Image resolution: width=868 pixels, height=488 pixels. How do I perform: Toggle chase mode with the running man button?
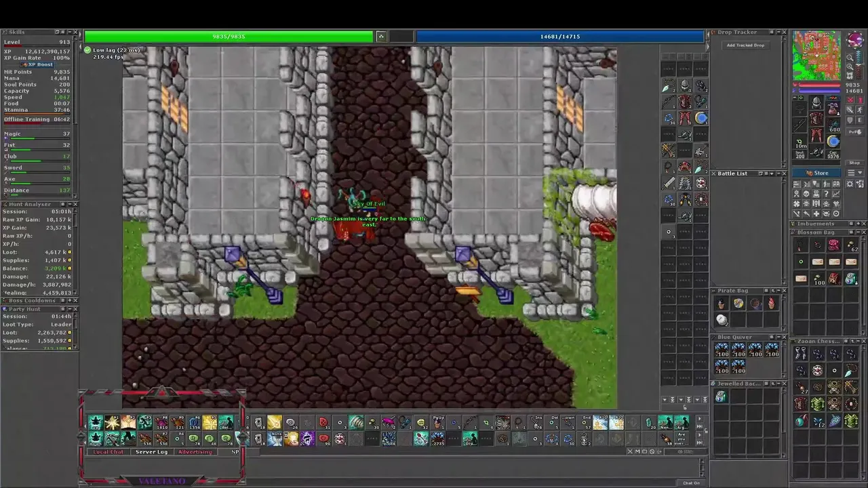(860, 110)
